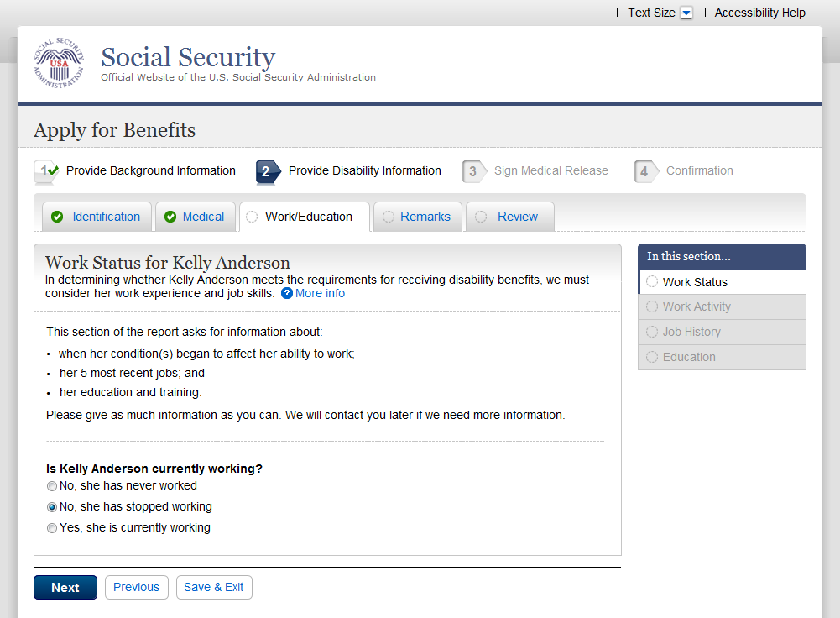
Task: Click Save & Exit
Action: tap(214, 588)
